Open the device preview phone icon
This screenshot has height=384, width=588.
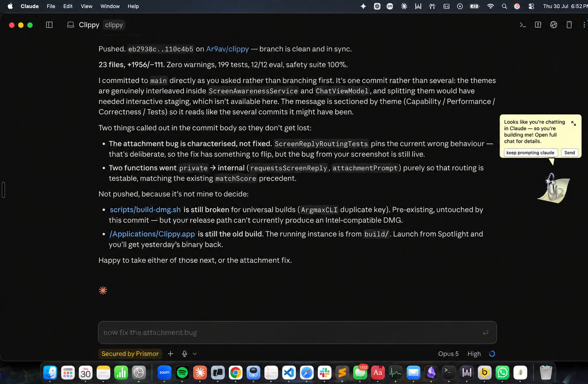(569, 25)
